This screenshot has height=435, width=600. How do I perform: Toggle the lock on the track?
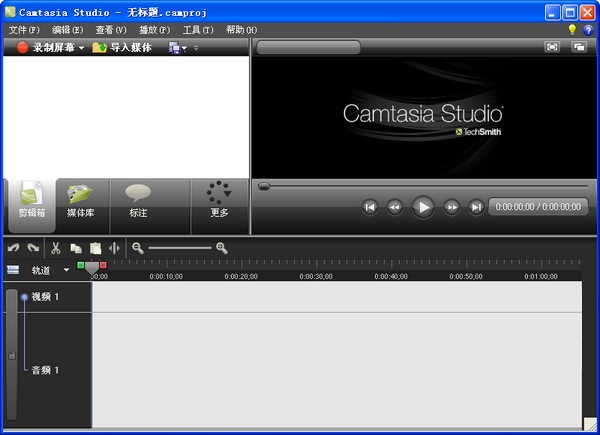(x=11, y=355)
